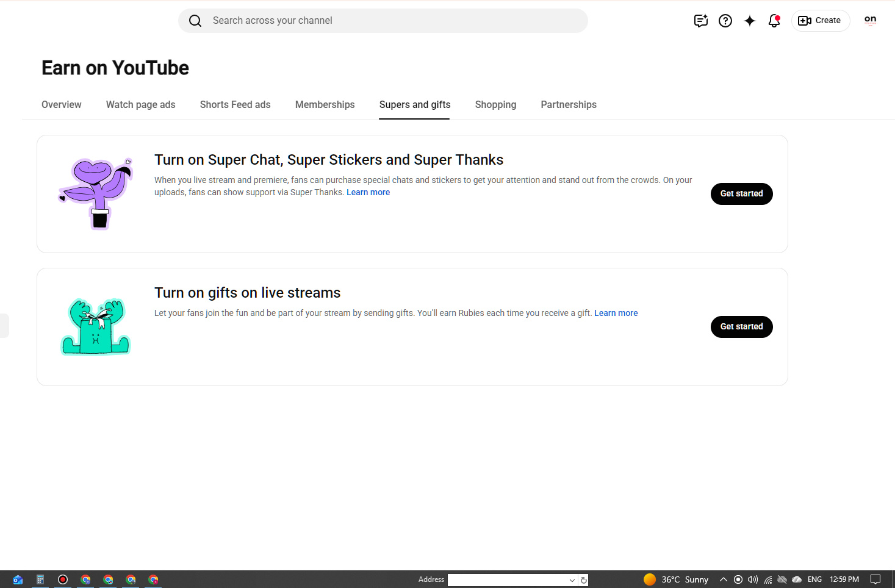Open the Help question mark icon
895x588 pixels.
(725, 21)
